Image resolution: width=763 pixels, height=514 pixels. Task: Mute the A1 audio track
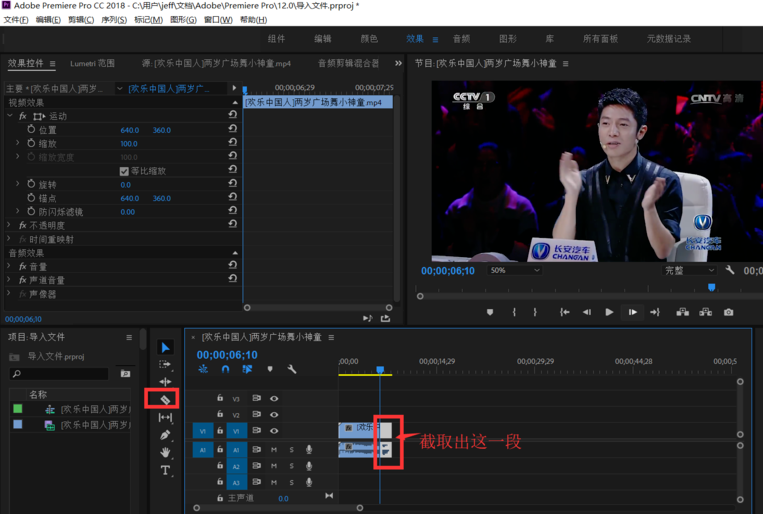coord(274,449)
